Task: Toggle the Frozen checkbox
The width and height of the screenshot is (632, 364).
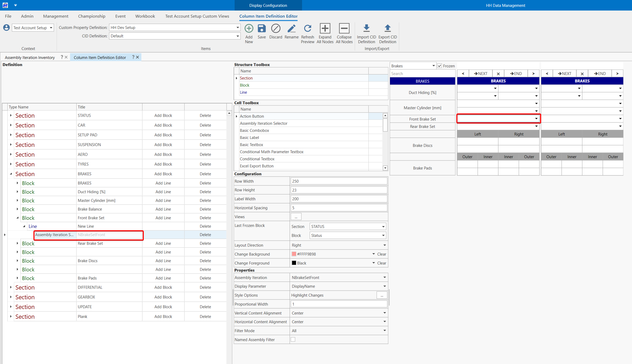Action: [x=440, y=66]
